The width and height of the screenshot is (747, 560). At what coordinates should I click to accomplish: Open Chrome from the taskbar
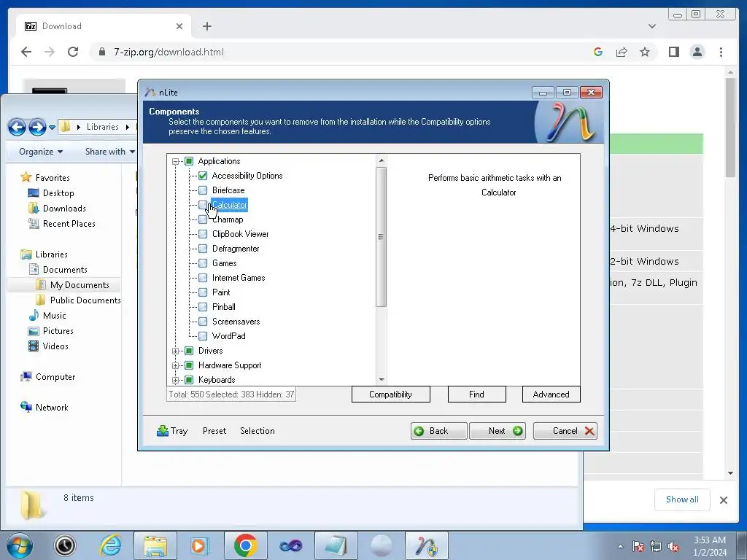(x=245, y=545)
